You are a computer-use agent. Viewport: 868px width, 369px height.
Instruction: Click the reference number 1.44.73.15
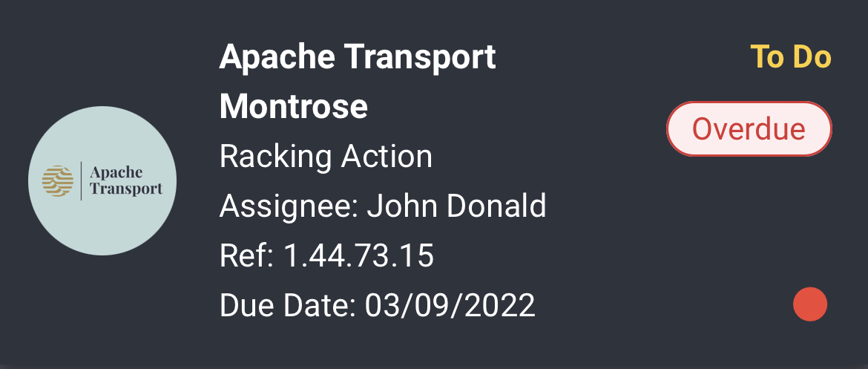click(359, 255)
